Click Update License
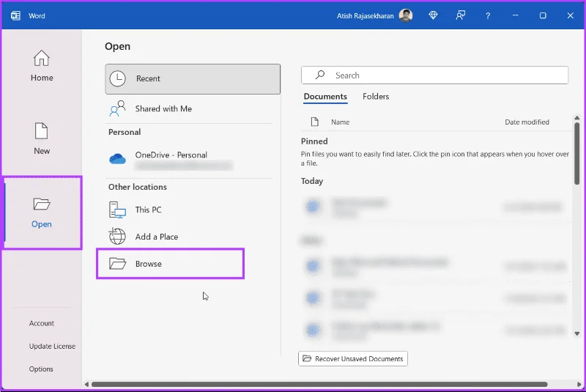 pos(52,346)
